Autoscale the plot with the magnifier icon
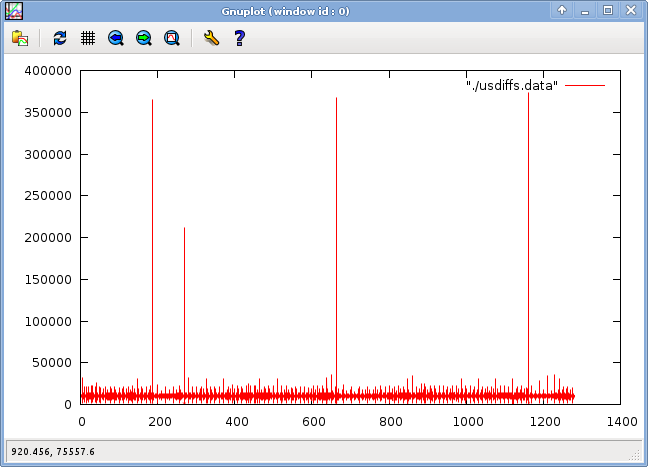The width and height of the screenshot is (648, 467). coord(171,38)
